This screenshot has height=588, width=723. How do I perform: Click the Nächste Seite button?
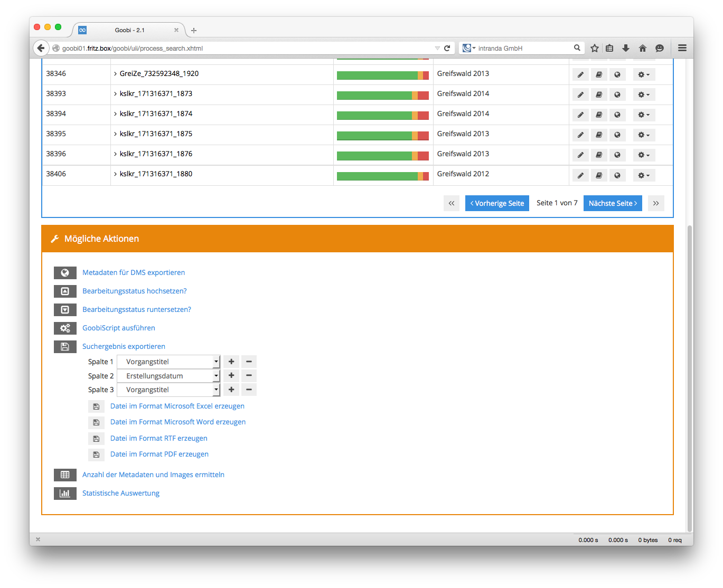(613, 203)
